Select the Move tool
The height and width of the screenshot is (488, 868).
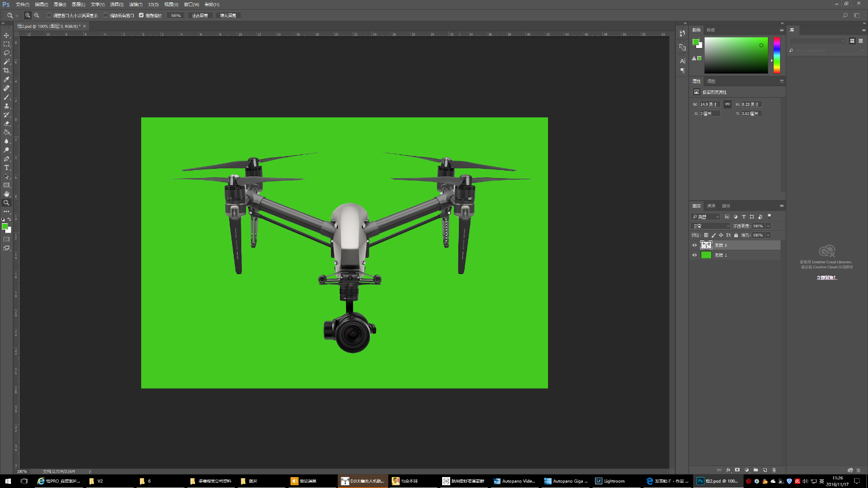6,35
